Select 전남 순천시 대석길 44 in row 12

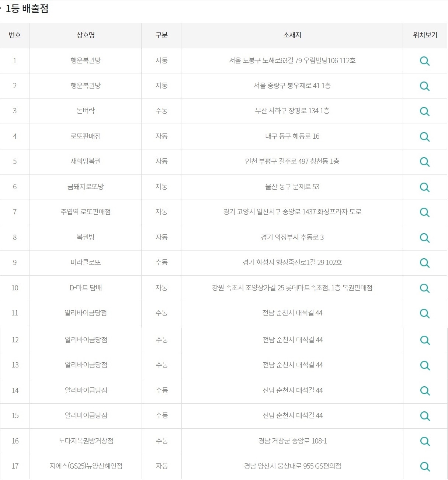pyautogui.click(x=292, y=340)
